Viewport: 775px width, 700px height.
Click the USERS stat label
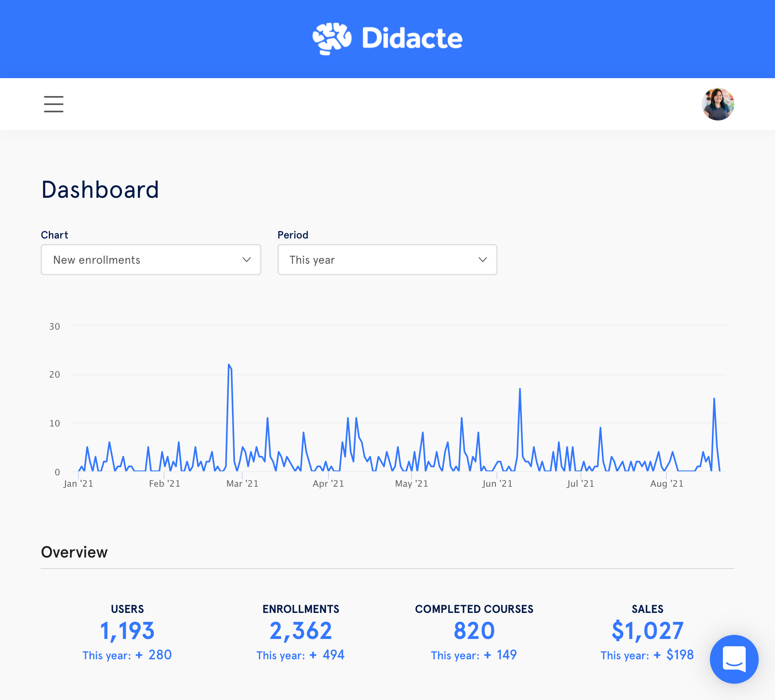(x=127, y=609)
